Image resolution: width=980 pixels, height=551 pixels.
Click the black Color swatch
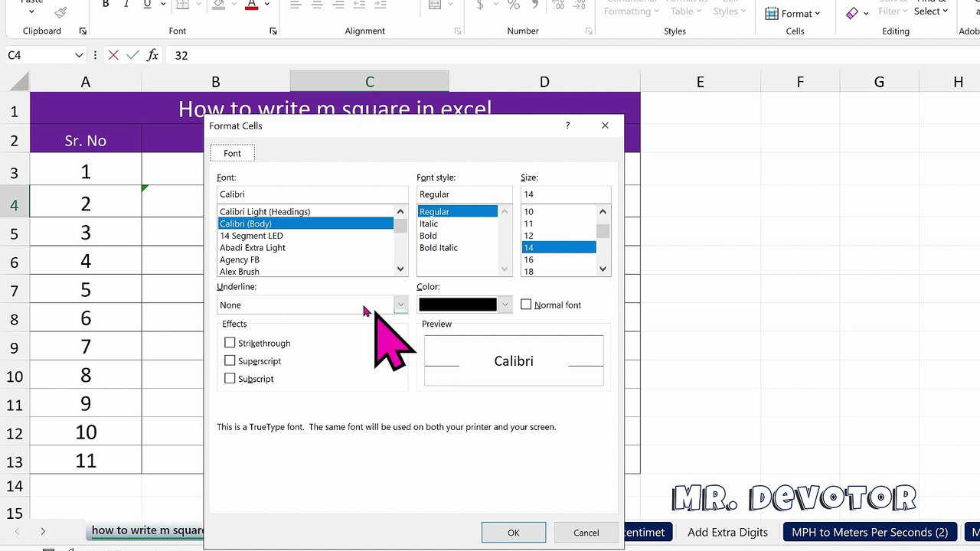pos(458,305)
